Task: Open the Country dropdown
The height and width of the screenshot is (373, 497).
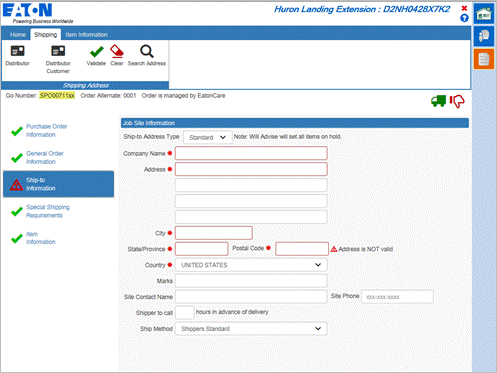Action: pos(251,265)
